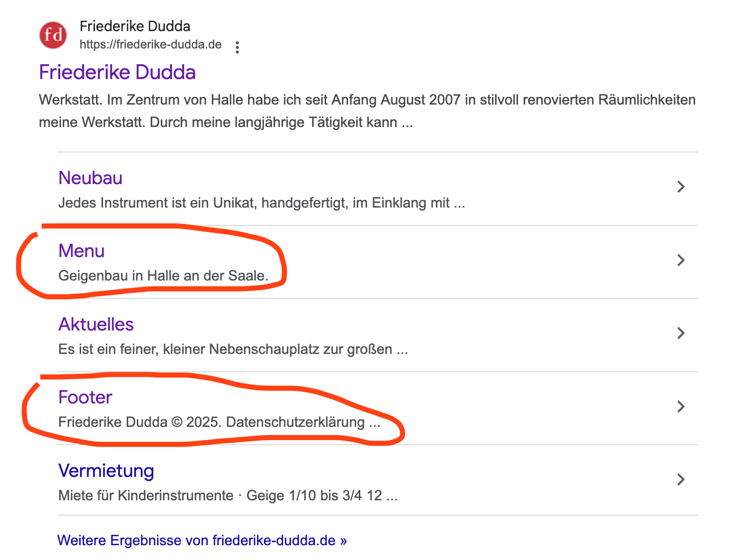Click the Friederike Dudda site name text
This screenshot has width=739, height=560.
pyautogui.click(x=135, y=26)
